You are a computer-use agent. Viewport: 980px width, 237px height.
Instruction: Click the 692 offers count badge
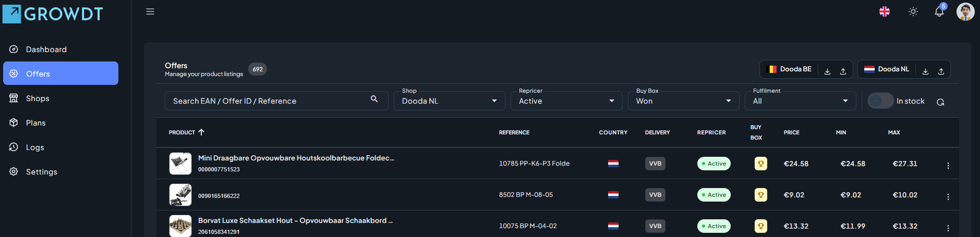click(x=258, y=69)
